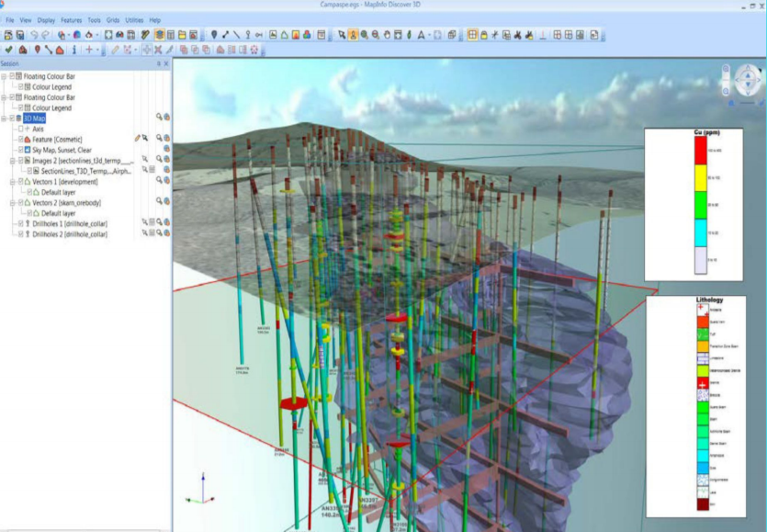This screenshot has height=532, width=767.
Task: Click the Save workspace icon
Action: pyautogui.click(x=20, y=34)
